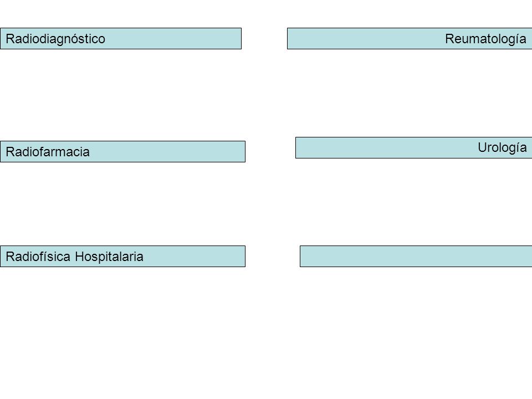The image size is (532, 399).
Task: Select the rheumatology specialty rectangle
Action: click(x=410, y=39)
